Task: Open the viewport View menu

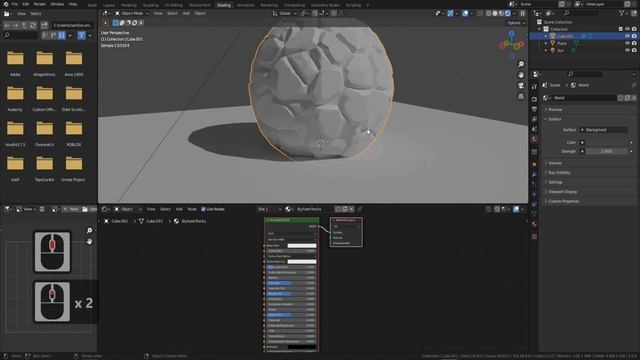Action: coord(158,13)
